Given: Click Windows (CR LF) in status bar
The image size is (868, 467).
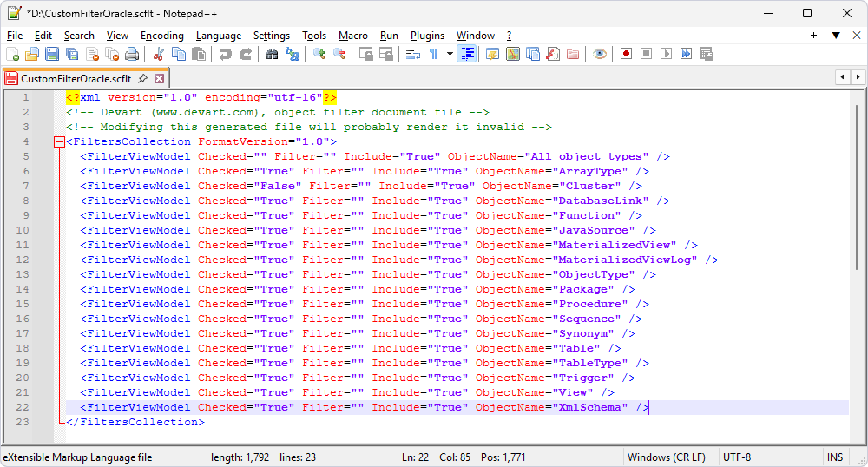Looking at the screenshot, I should (x=667, y=457).
